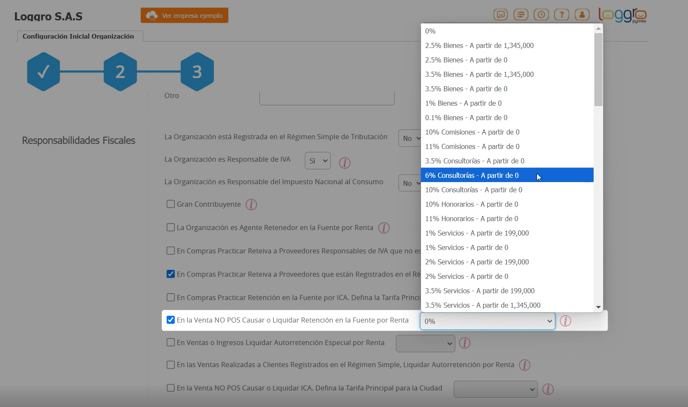Click Responsabilidades Fiscales section heading

pos(79,140)
